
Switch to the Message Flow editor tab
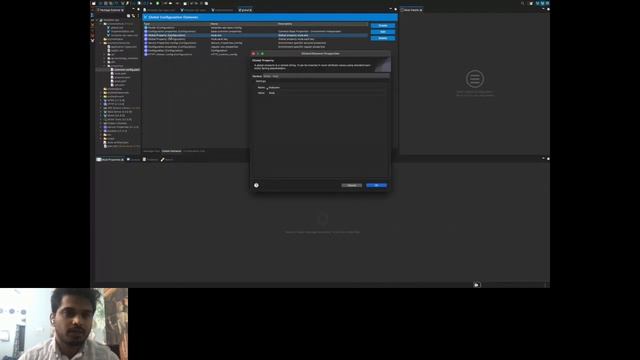click(x=151, y=151)
